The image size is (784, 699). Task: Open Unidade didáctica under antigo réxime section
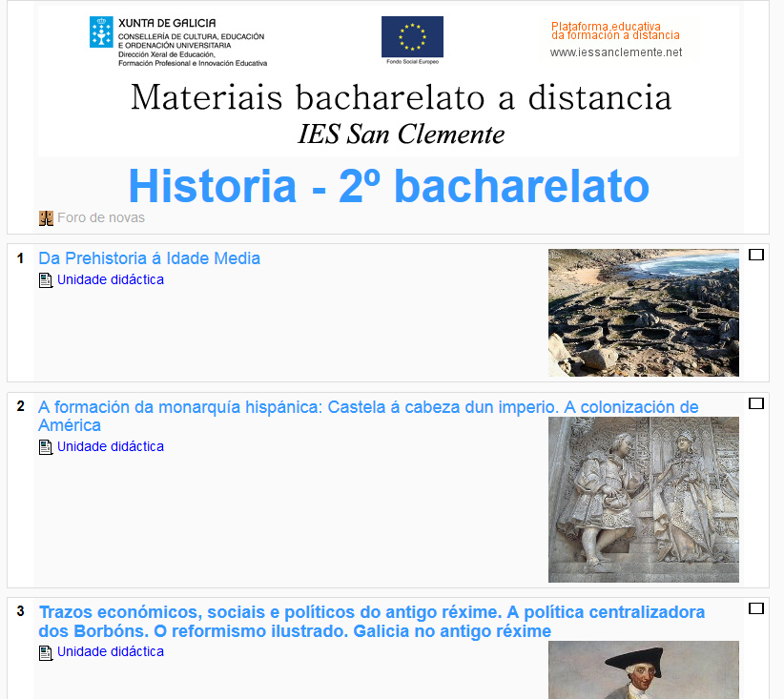[x=111, y=652]
